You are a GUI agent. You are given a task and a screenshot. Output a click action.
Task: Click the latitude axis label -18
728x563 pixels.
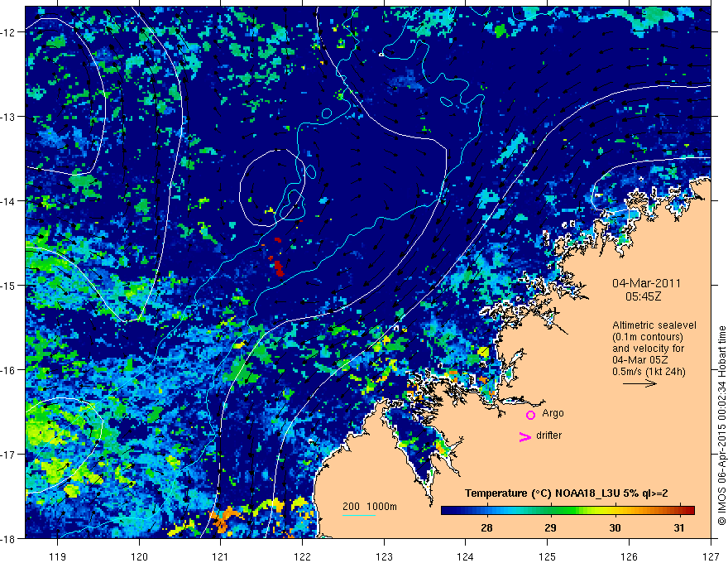click(x=9, y=538)
